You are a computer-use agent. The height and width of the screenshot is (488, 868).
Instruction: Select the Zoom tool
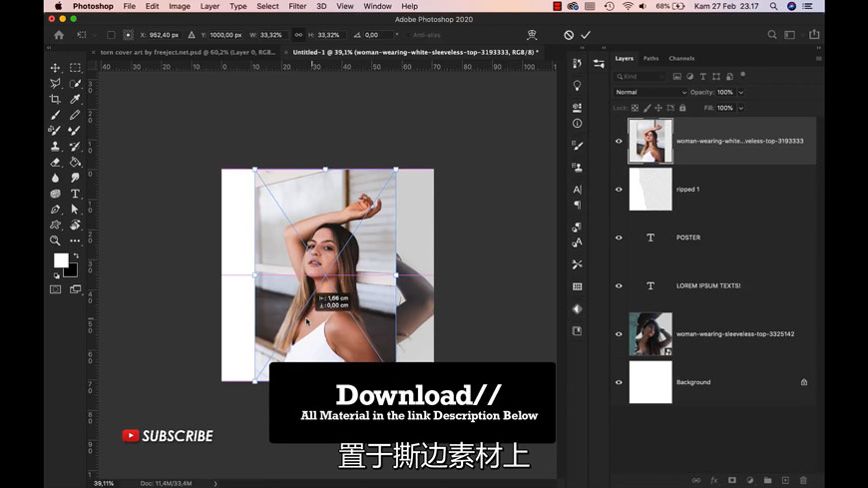[55, 241]
